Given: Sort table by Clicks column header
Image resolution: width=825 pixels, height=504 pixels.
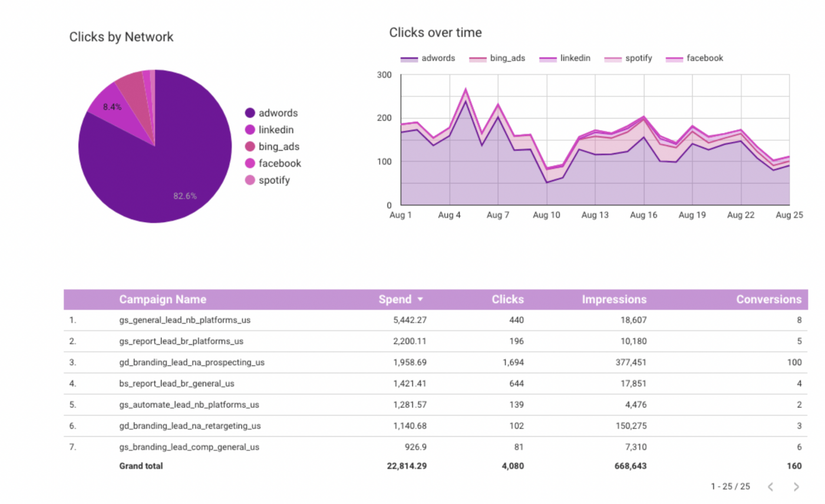Looking at the screenshot, I should [x=507, y=299].
